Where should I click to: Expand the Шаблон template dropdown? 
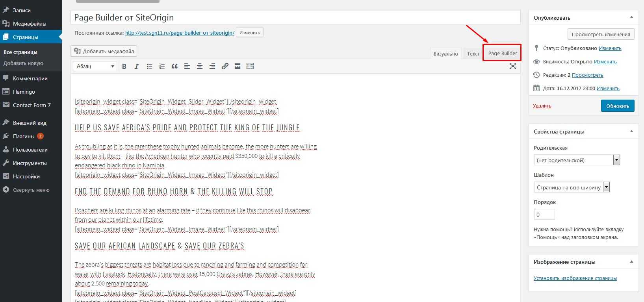tap(572, 187)
